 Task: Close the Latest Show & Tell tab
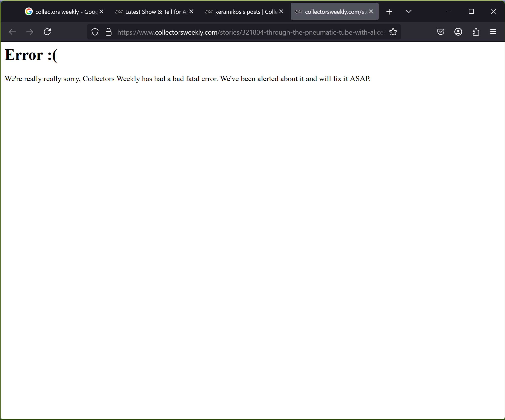tap(191, 12)
